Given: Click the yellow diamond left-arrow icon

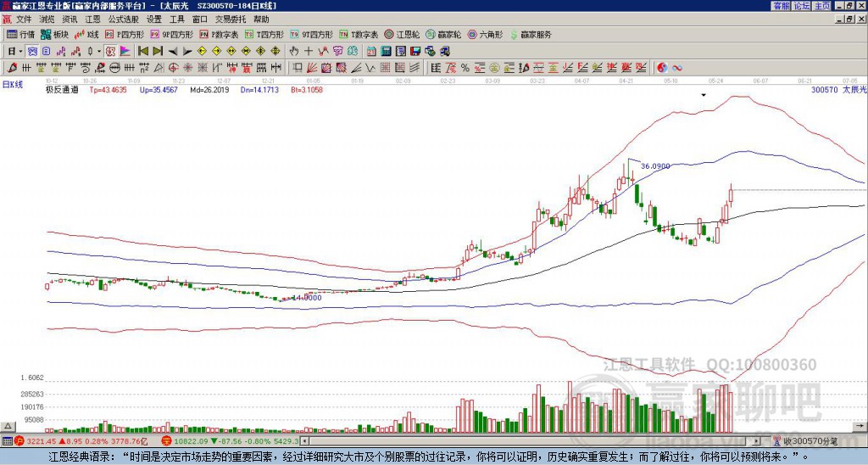Looking at the screenshot, I should pyautogui.click(x=202, y=51).
